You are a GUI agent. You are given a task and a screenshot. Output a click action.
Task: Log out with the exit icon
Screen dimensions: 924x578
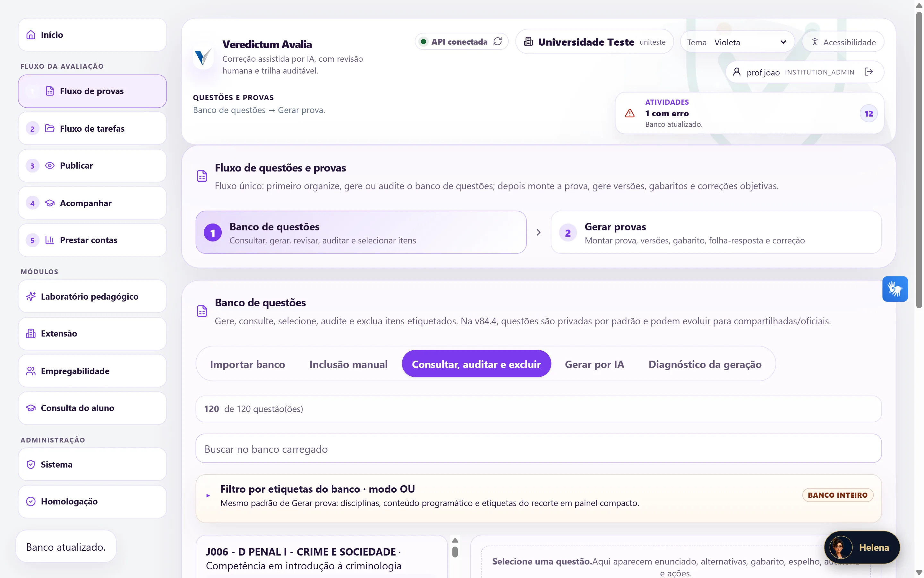tap(868, 72)
